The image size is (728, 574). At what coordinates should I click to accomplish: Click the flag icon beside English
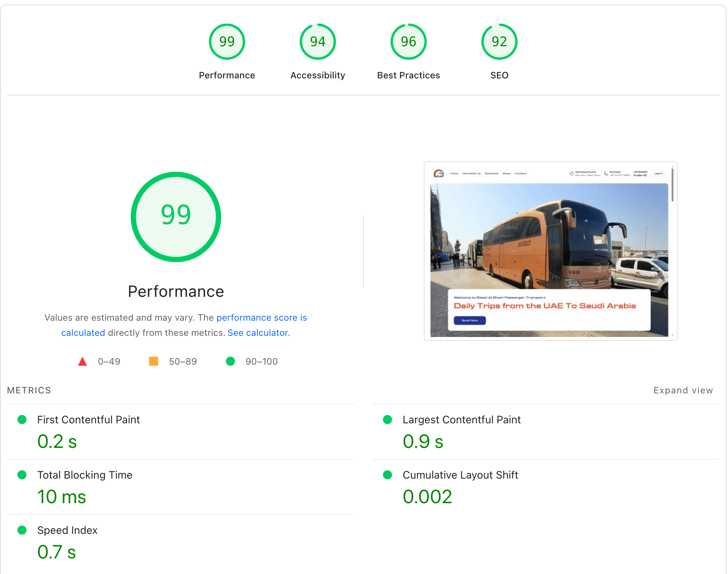646,175
